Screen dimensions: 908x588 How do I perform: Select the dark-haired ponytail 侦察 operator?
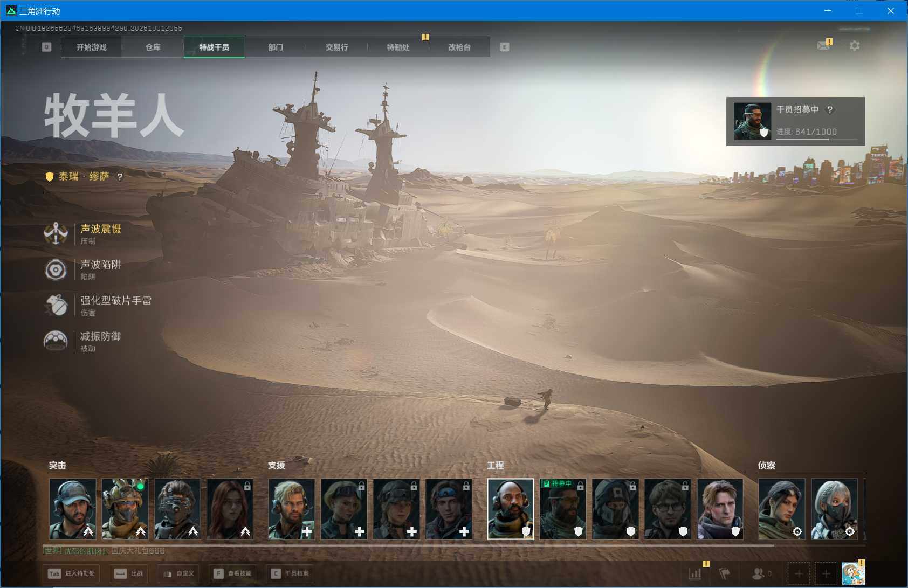[782, 509]
